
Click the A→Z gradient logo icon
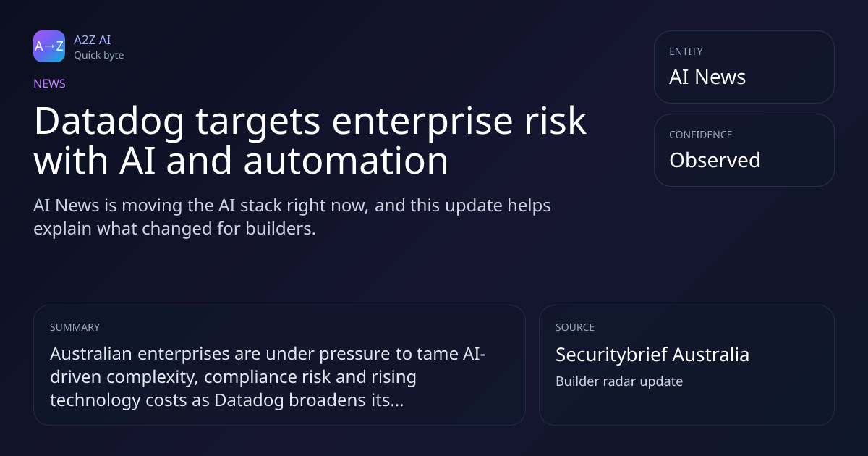pos(49,46)
